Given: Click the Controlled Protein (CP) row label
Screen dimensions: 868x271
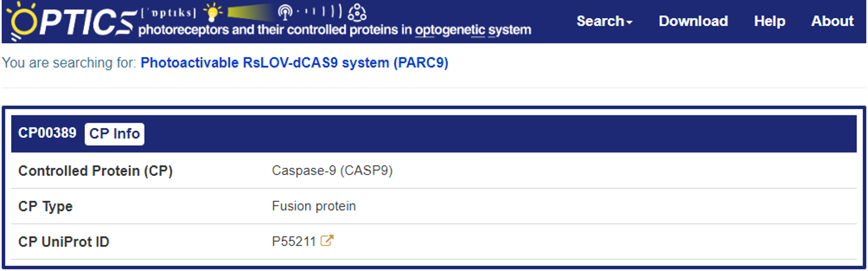Looking at the screenshot, I should pyautogui.click(x=95, y=171).
